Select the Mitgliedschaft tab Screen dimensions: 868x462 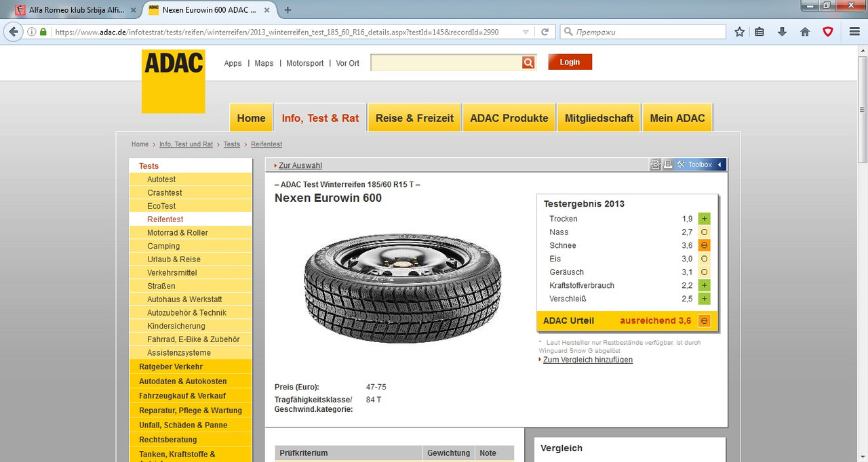point(599,118)
